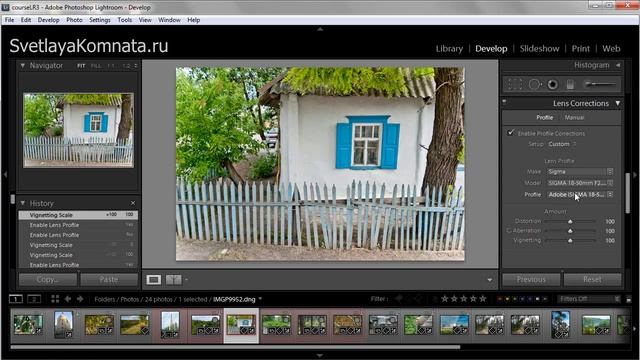Go forward with the right arrow in filmstrip bar
This screenshot has height=360, width=640.
point(80,299)
